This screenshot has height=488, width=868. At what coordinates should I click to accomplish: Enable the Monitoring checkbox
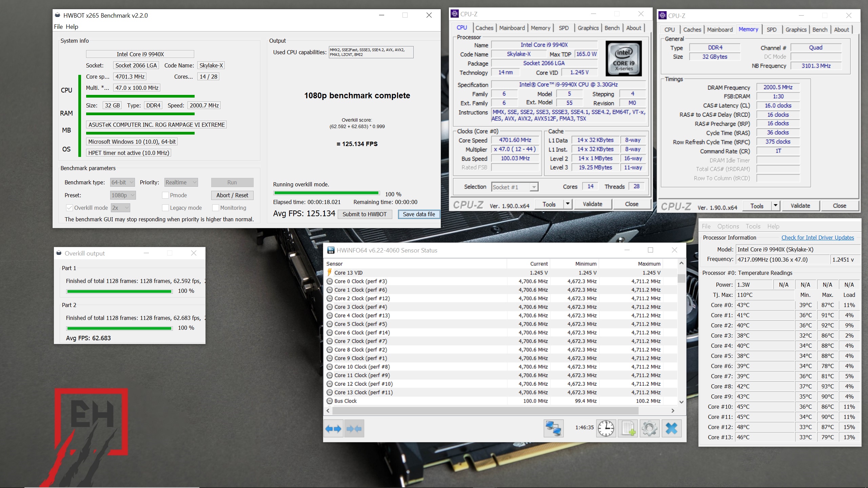pyautogui.click(x=215, y=208)
